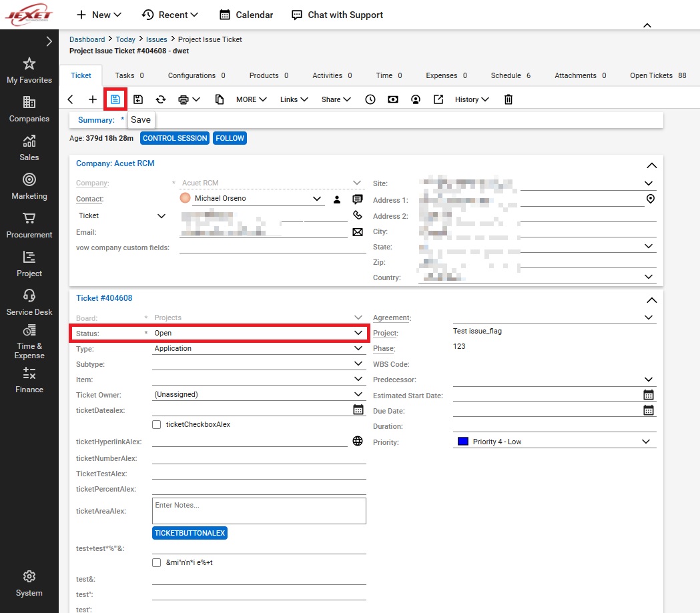Click the refresh icon in the toolbar
Image resolution: width=700 pixels, height=613 pixels.
(161, 99)
